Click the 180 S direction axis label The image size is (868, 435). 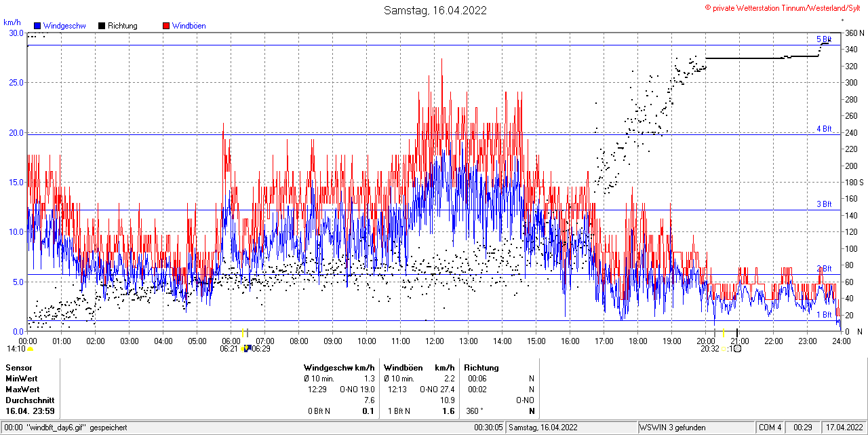[854, 183]
